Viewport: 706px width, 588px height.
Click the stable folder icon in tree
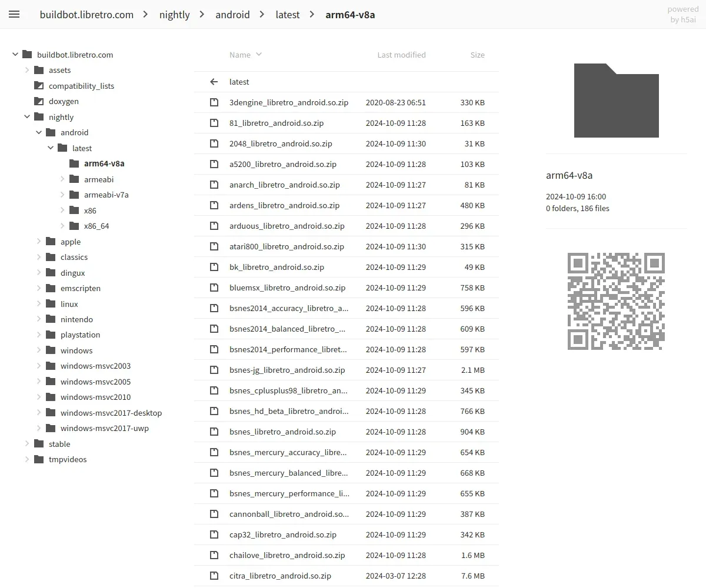39,444
